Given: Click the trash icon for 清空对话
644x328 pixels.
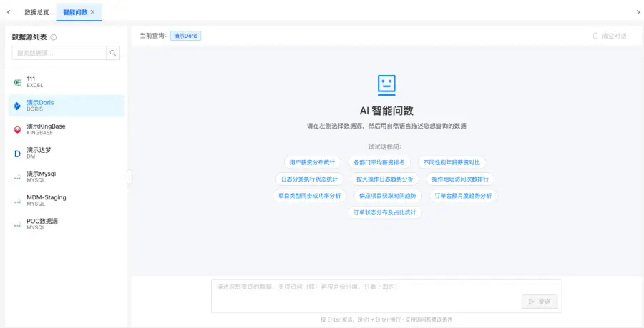Looking at the screenshot, I should pyautogui.click(x=595, y=36).
